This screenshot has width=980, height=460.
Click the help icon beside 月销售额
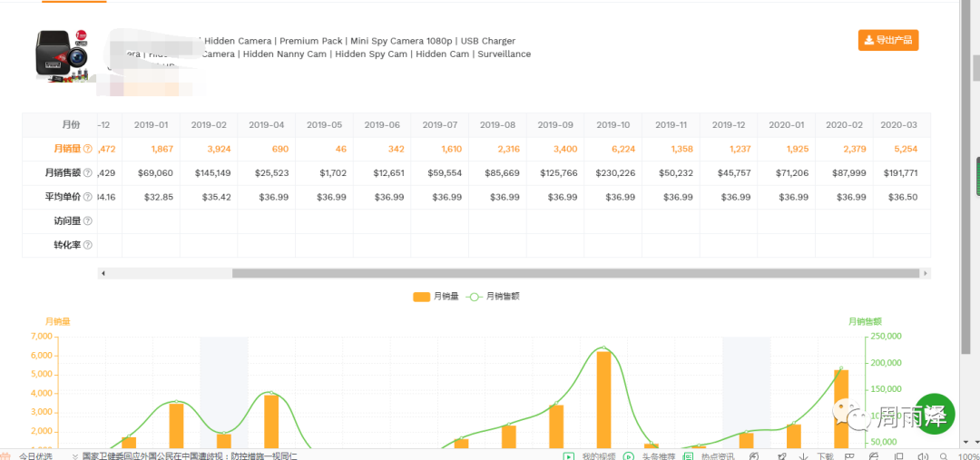88,172
